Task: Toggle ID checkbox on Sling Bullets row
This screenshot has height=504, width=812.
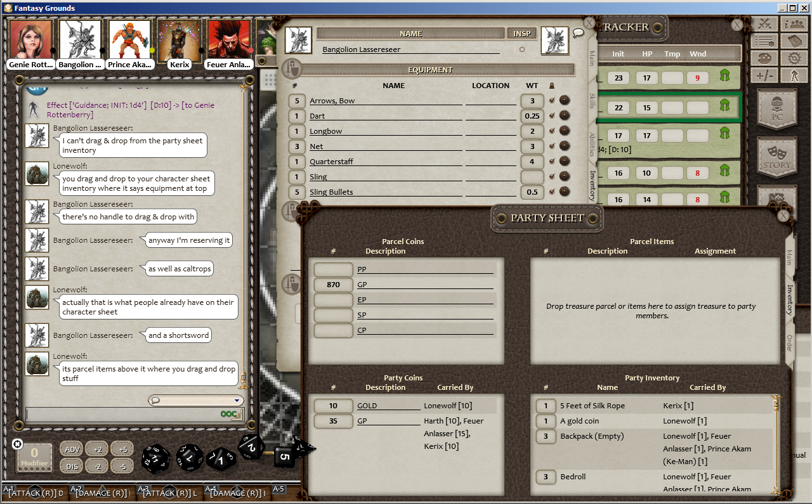Action: [x=551, y=191]
